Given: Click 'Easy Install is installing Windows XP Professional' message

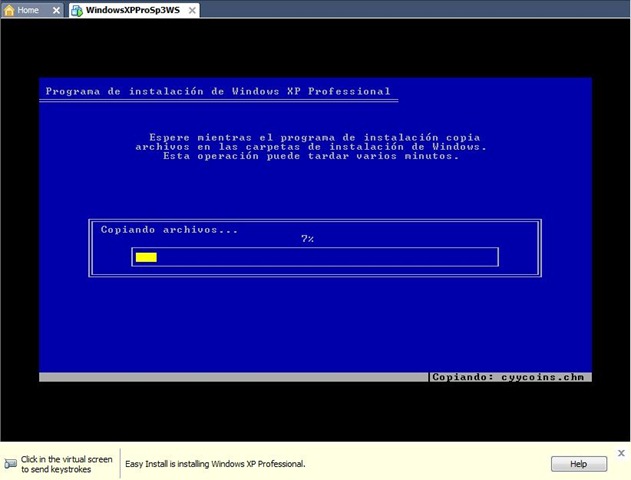Looking at the screenshot, I should pyautogui.click(x=215, y=464).
